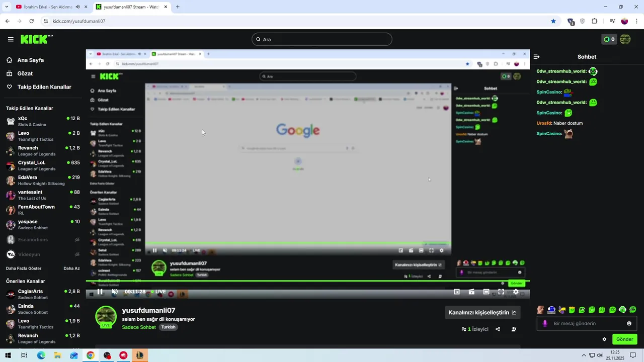Screen dimensions: 644x362
Task: Click the blue astronaut emote
Action: click(551, 310)
